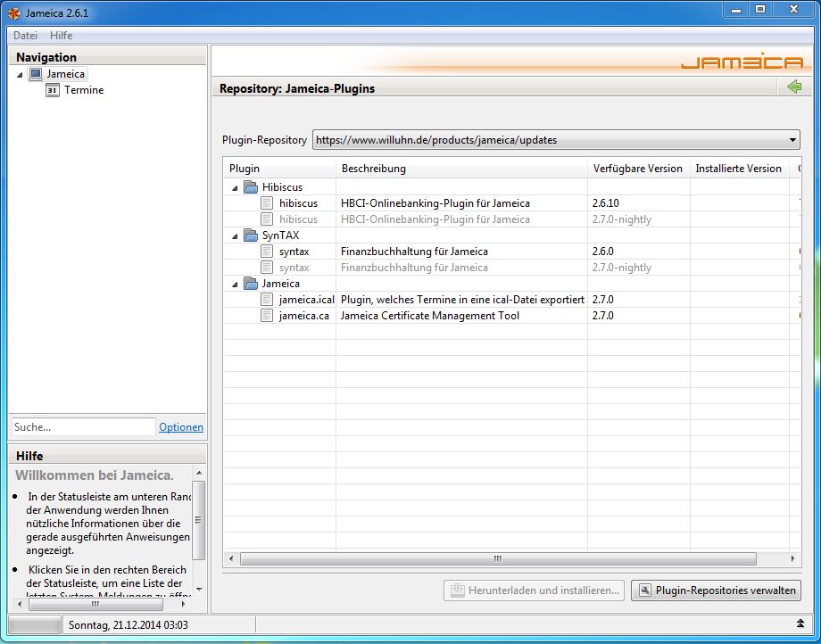Image resolution: width=821 pixels, height=644 pixels.
Task: Click the Jameica app icon in title bar
Action: pyautogui.click(x=14, y=13)
